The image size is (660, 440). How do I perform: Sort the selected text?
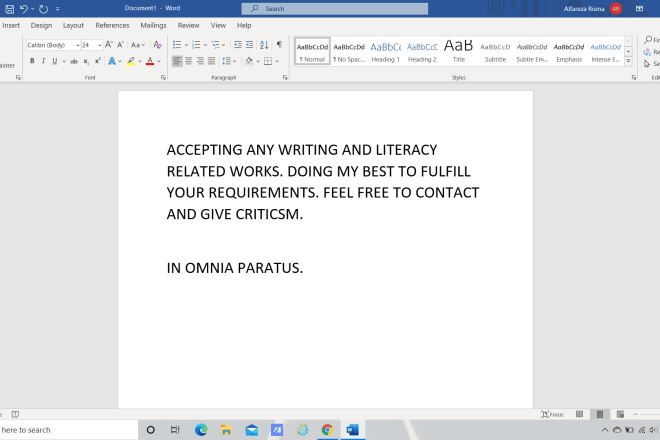point(264,44)
